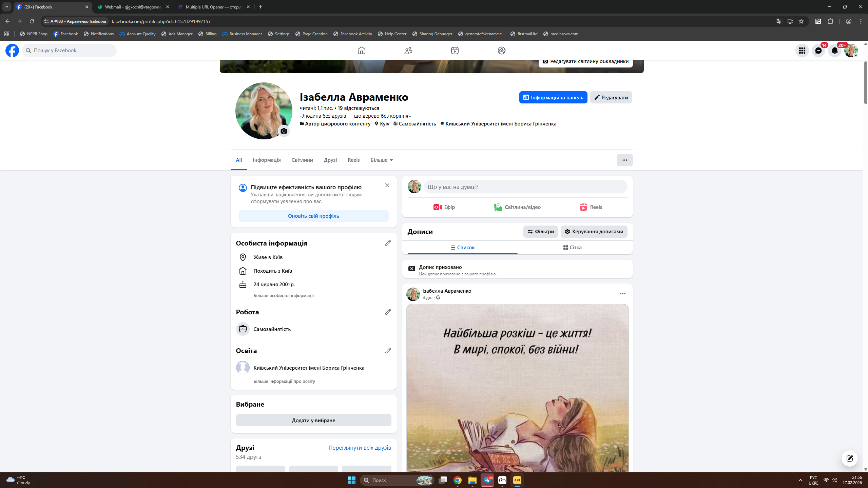The height and width of the screenshot is (488, 868).
Task: Open Facebook Messenger chats icon
Action: tap(818, 51)
